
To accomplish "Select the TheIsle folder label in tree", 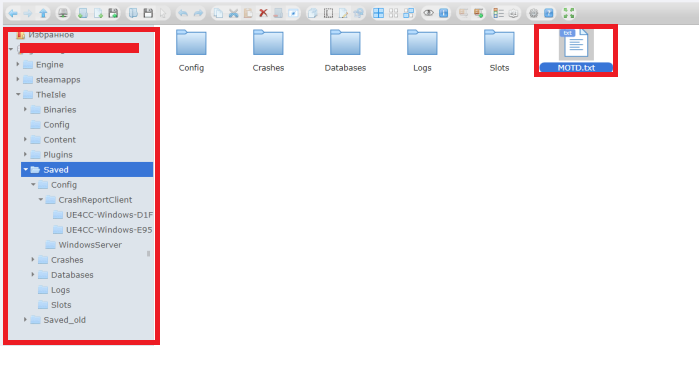I will [x=51, y=95].
